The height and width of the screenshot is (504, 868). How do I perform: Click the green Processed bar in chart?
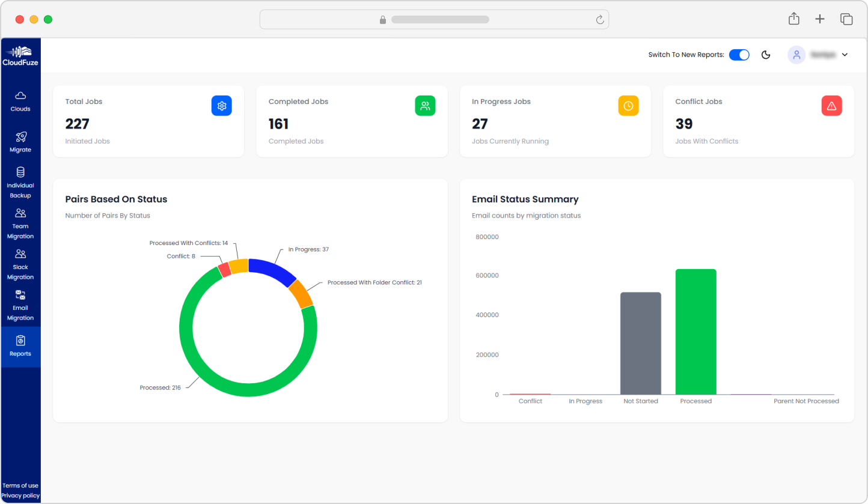[x=696, y=332]
